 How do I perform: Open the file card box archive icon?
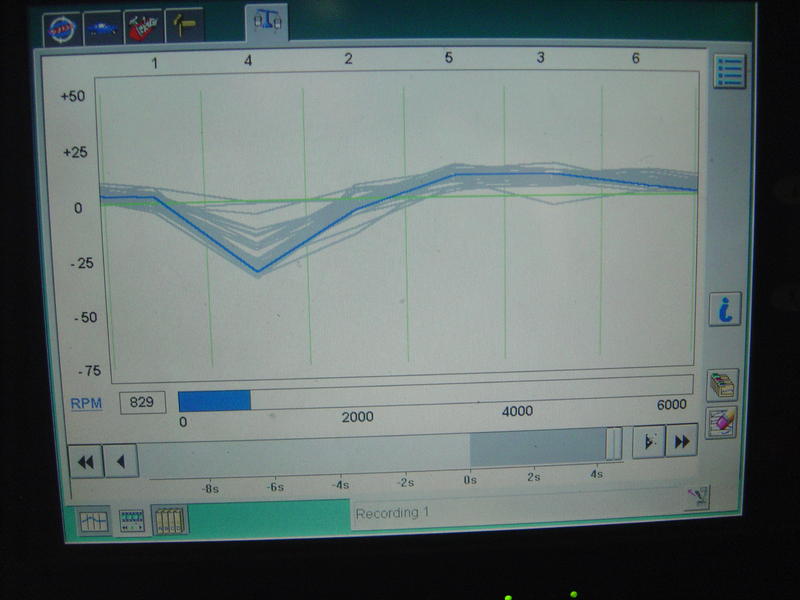click(x=722, y=385)
